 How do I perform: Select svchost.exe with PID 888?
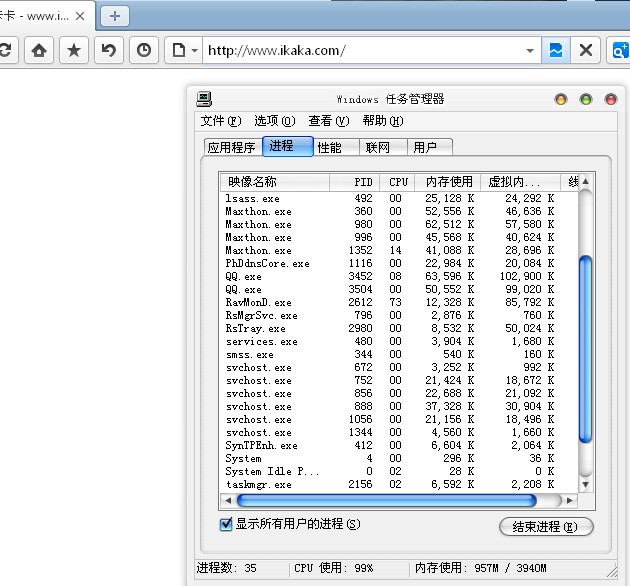(x=399, y=406)
